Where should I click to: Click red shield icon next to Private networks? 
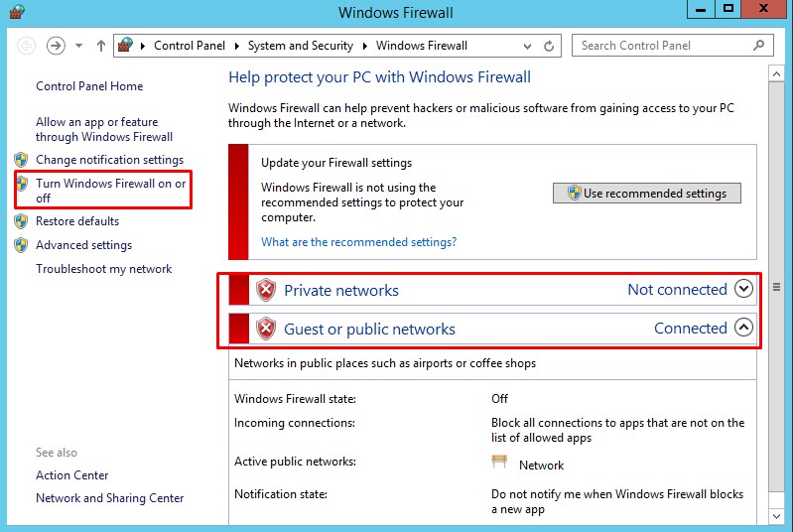(x=266, y=290)
